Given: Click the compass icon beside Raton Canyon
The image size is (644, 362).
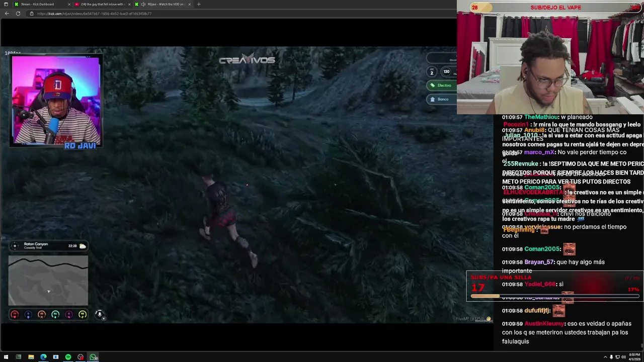Looking at the screenshot, I should tap(15, 246).
